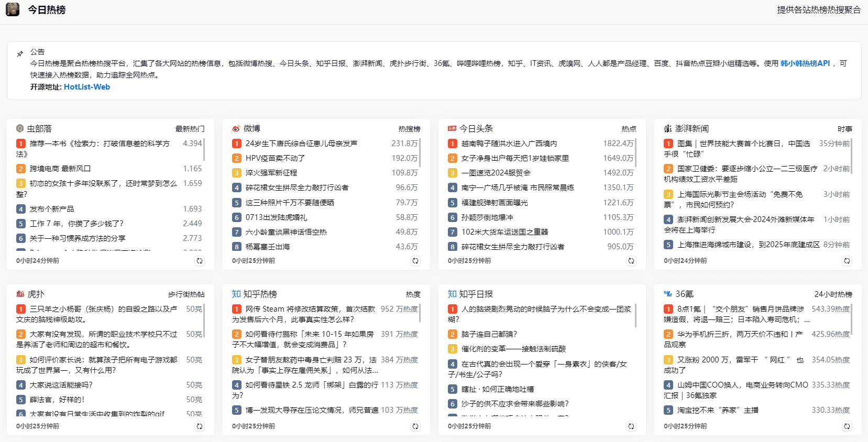Viewport: 868px width, 442px height.
Task: Refresh the 今日头条 card
Action: (631, 261)
